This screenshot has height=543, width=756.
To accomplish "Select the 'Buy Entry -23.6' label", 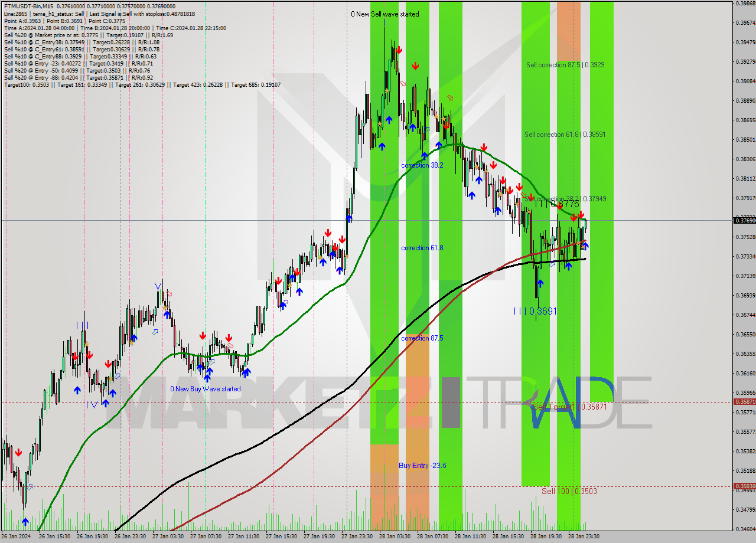I will pyautogui.click(x=422, y=466).
